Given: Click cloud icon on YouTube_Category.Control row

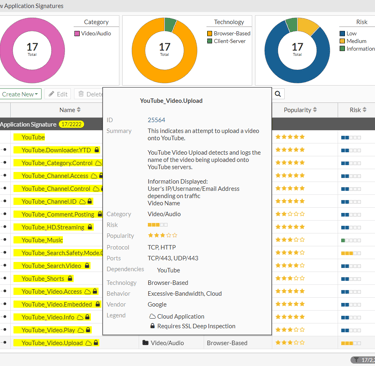Looking at the screenshot, I should [x=99, y=163].
